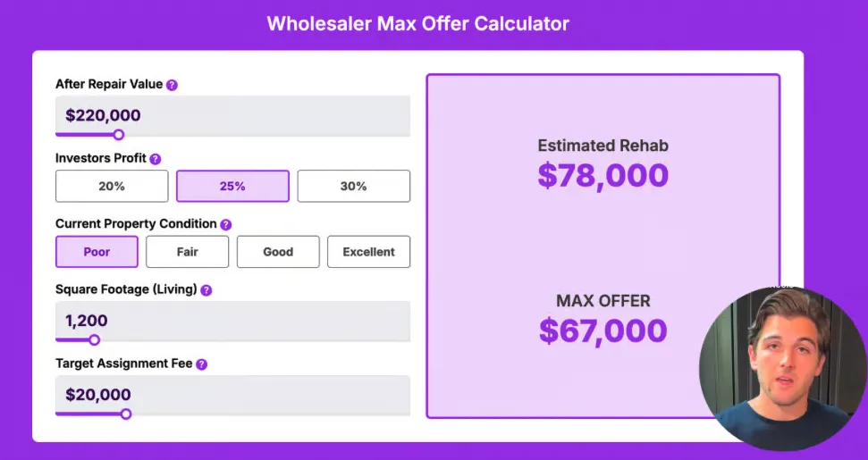Focus the $20,000 assignment fee field

click(232, 395)
